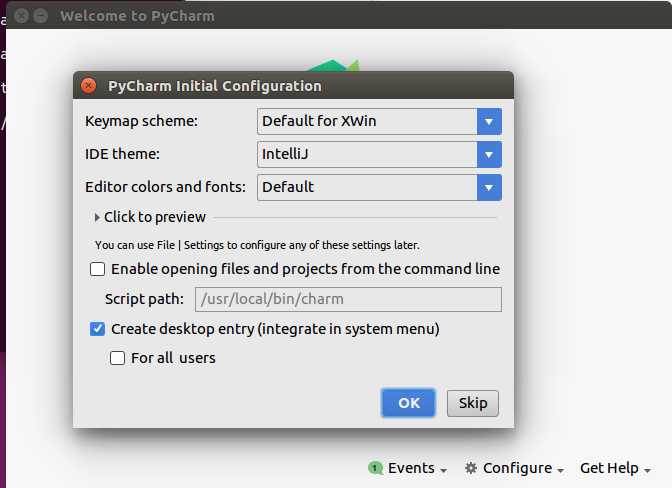The image size is (672, 488).
Task: Open the Configure menu in Welcome window
Action: click(514, 468)
